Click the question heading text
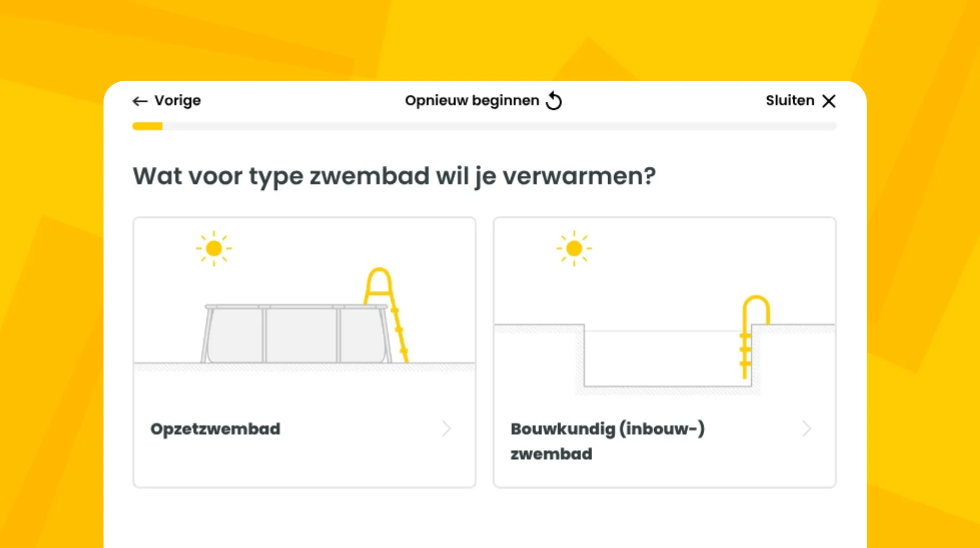The width and height of the screenshot is (980, 548). point(394,176)
